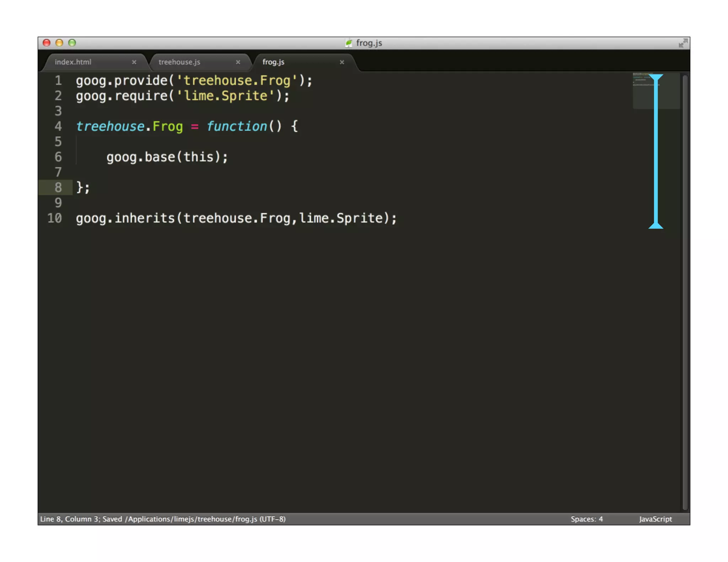
Task: Click line number 8 in the gutter
Action: coord(58,187)
